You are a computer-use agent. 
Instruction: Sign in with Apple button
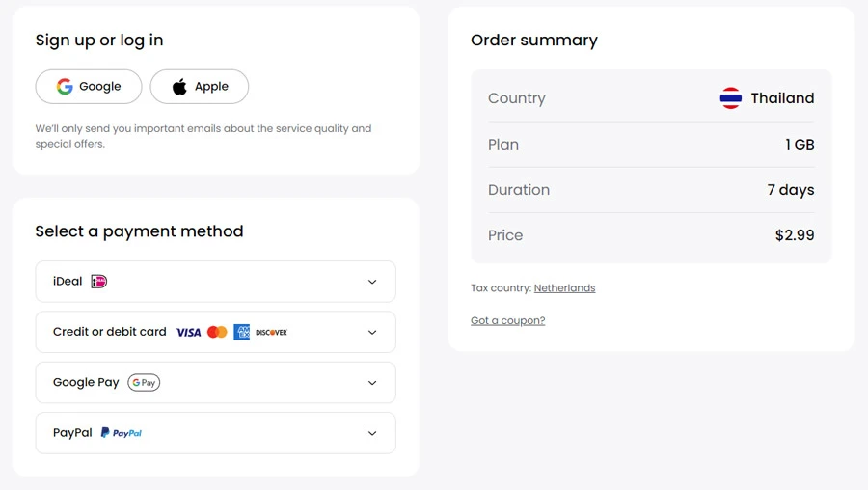pyautogui.click(x=200, y=87)
